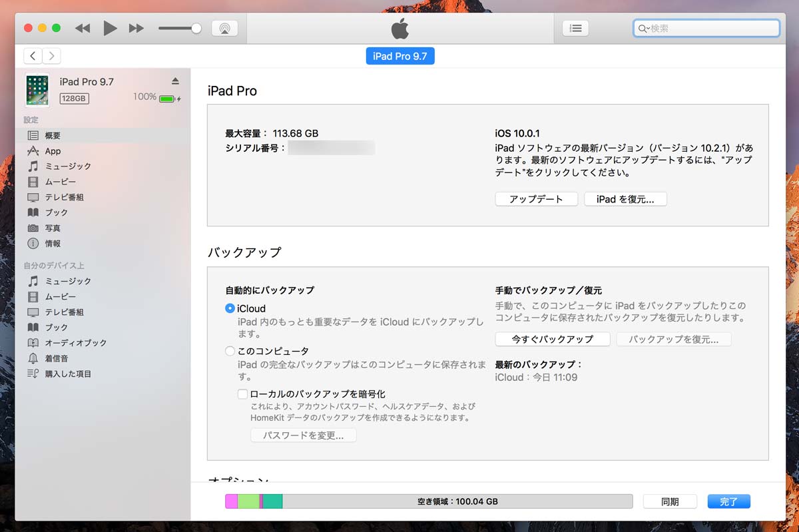
Task: Select 概要 in the sidebar
Action: coord(103,135)
